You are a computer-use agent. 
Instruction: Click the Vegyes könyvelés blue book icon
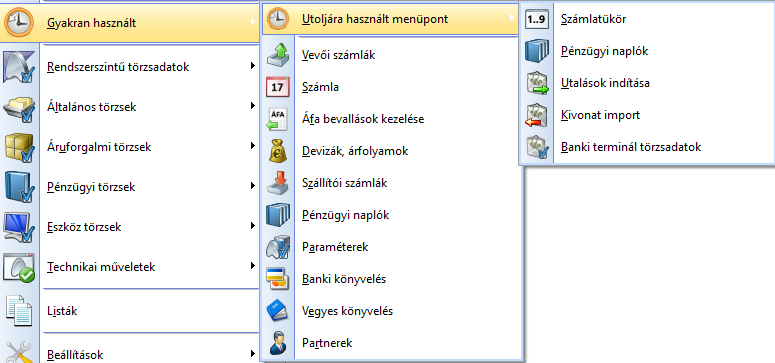click(x=278, y=311)
